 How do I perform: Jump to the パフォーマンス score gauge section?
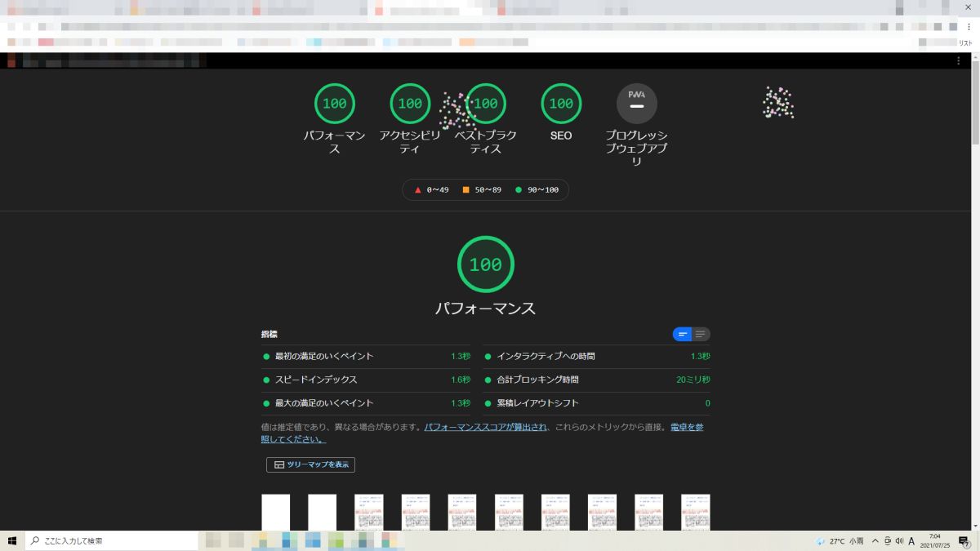335,104
